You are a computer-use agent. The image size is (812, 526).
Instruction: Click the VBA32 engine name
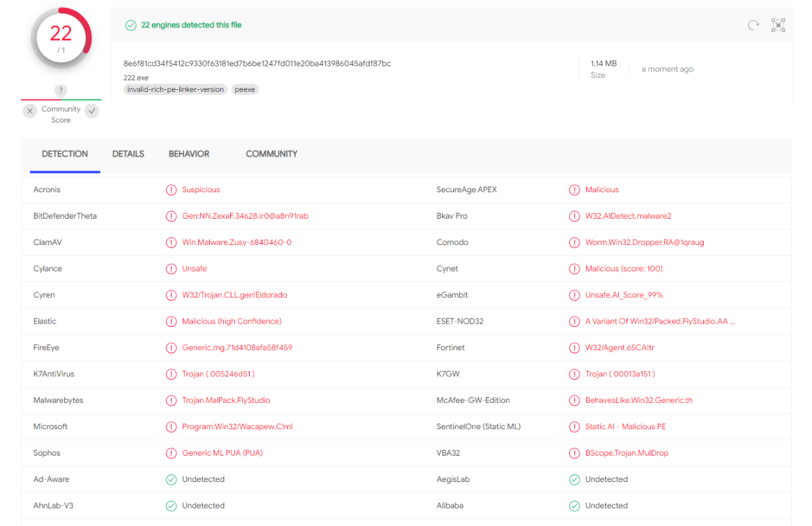449,454
